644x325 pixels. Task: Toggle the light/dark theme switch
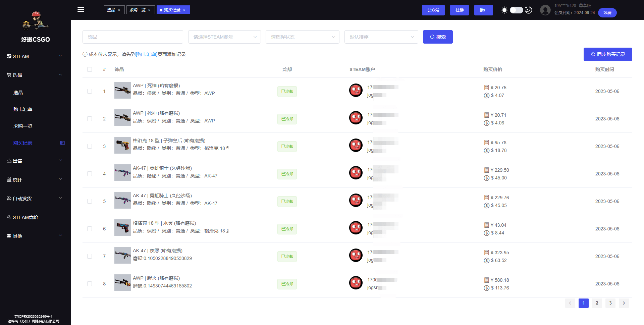517,10
